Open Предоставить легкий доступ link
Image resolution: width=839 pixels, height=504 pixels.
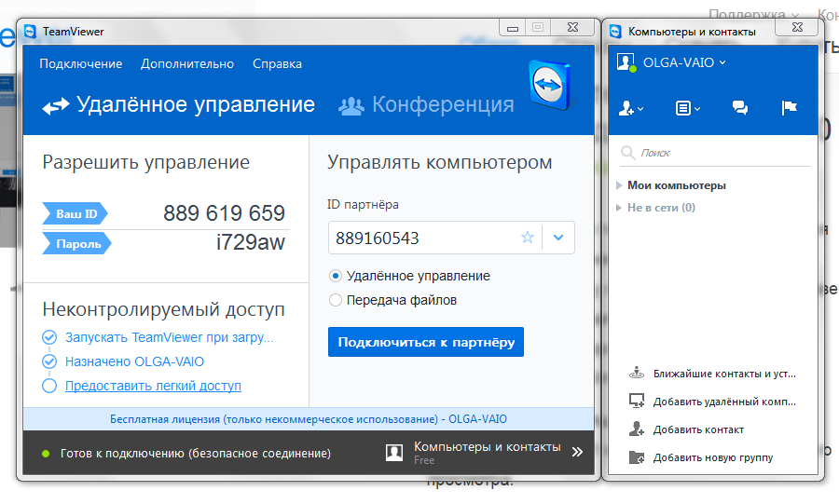point(153,386)
